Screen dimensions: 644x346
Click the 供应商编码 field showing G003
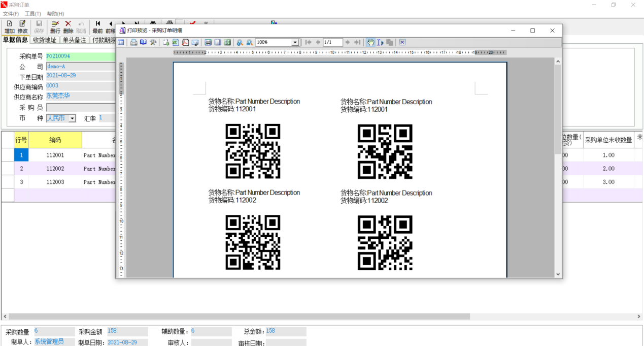click(81, 86)
